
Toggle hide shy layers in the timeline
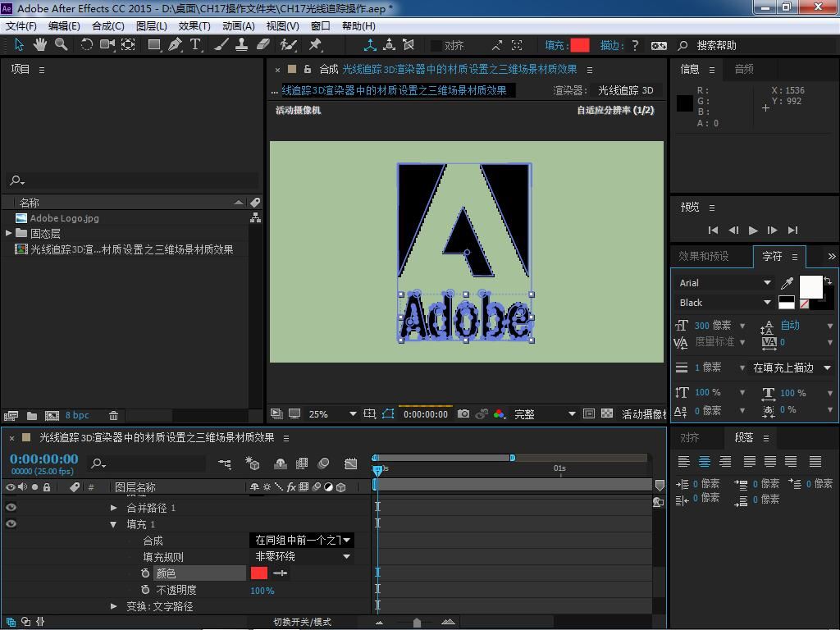281,463
